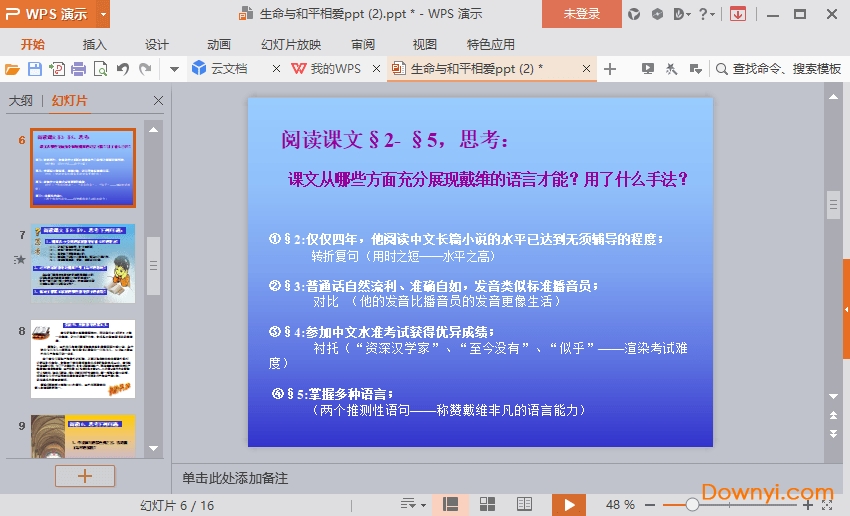The height and width of the screenshot is (516, 850).
Task: Open the 视图 ribbon tab
Action: coord(424,44)
